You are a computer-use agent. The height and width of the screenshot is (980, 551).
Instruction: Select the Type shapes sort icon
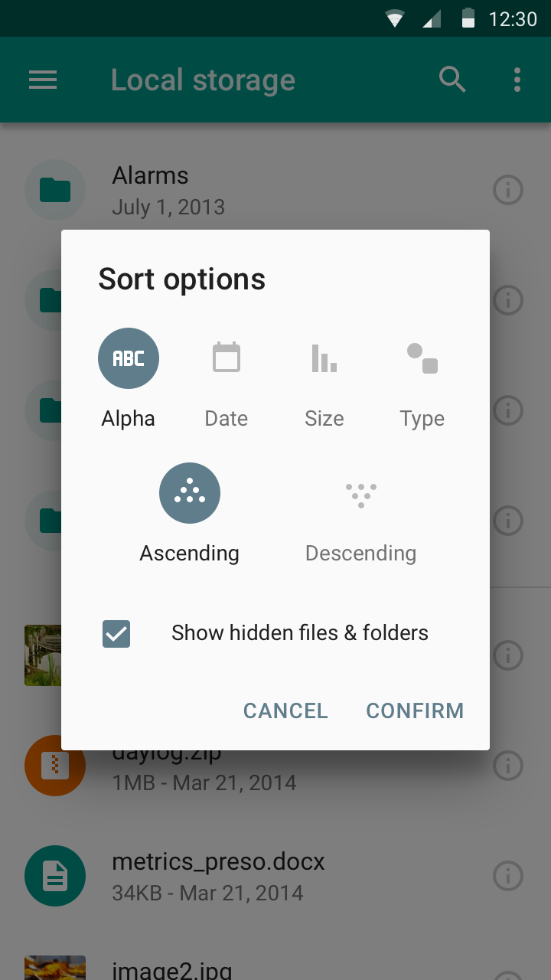pyautogui.click(x=422, y=358)
